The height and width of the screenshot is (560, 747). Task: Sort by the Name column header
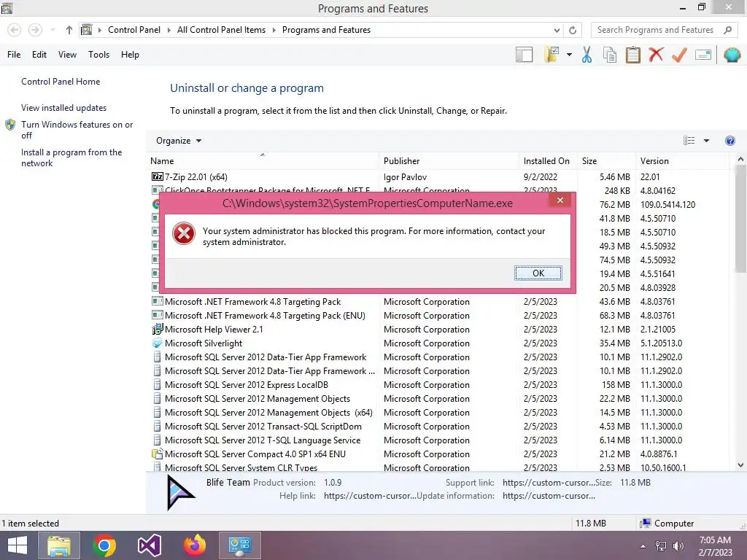click(x=263, y=161)
